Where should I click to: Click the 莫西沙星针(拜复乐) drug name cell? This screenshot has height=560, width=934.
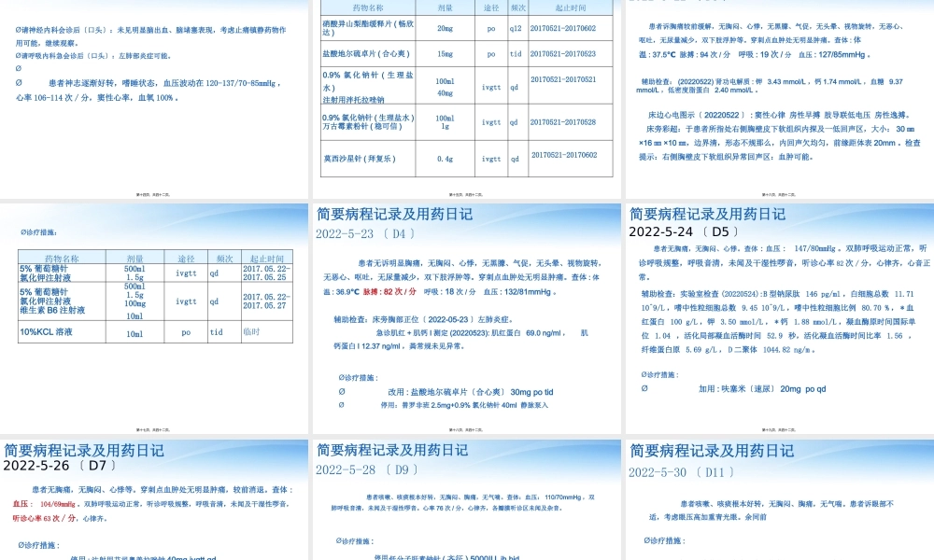[x=368, y=159]
